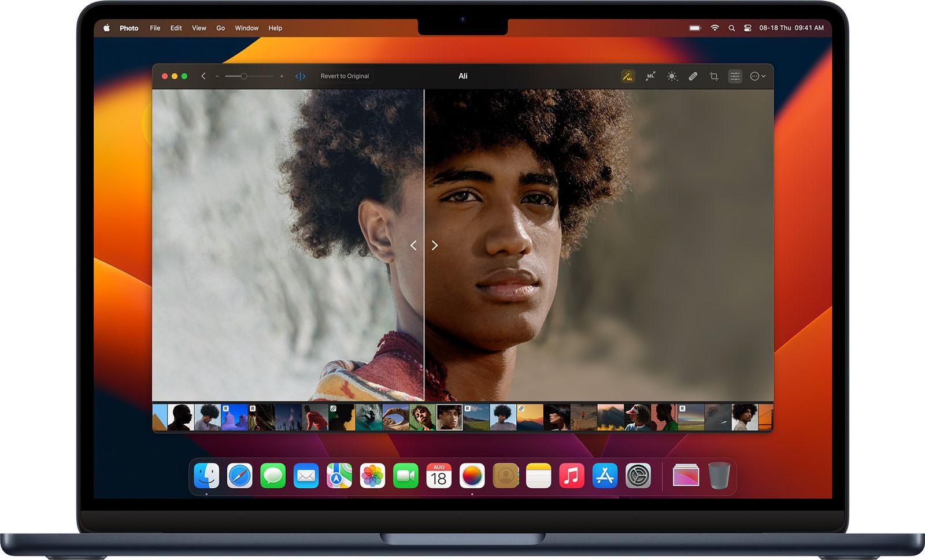Expand the more-tools dropdown chevron

(x=764, y=76)
